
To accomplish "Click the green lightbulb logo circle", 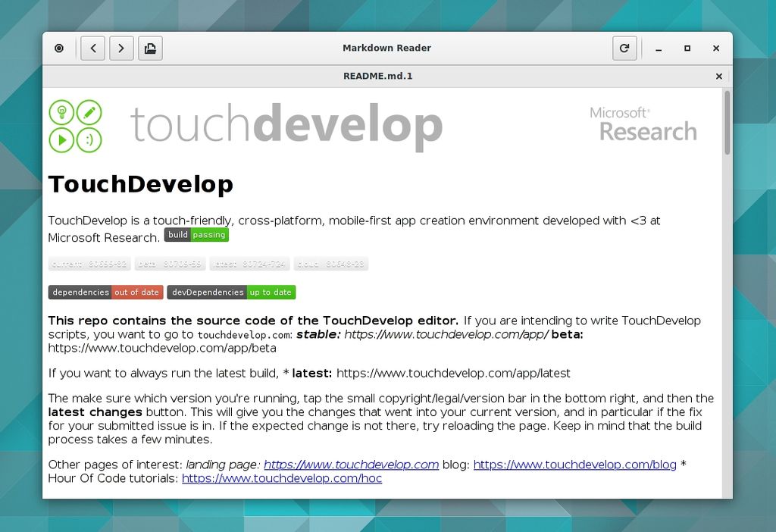I will [x=62, y=112].
